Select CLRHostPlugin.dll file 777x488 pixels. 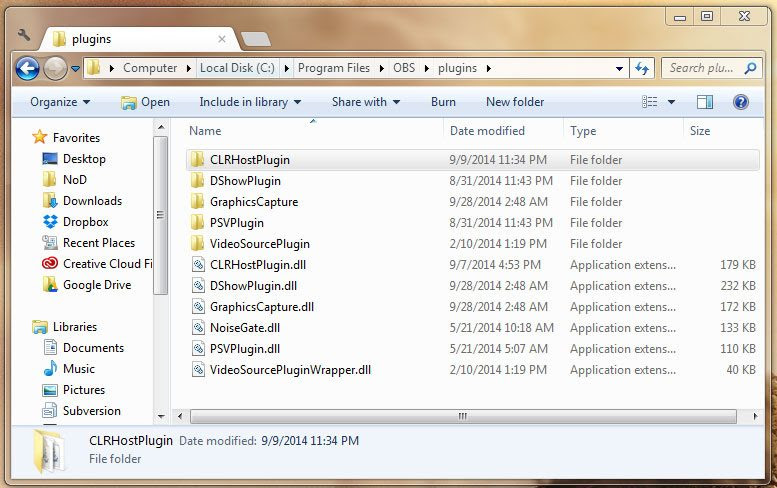(258, 265)
